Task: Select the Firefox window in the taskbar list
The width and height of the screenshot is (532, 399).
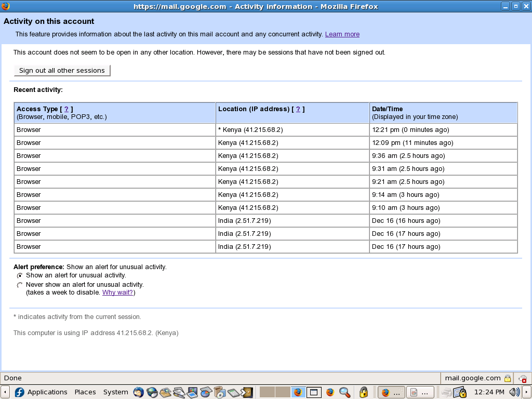Action: [391, 393]
